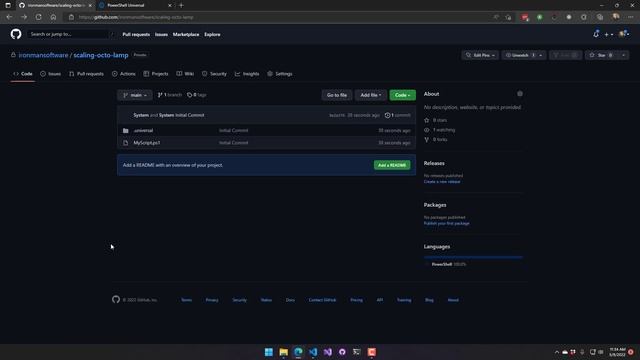Go to Marketplace in top navigation
This screenshot has height=360, width=640.
[x=186, y=35]
